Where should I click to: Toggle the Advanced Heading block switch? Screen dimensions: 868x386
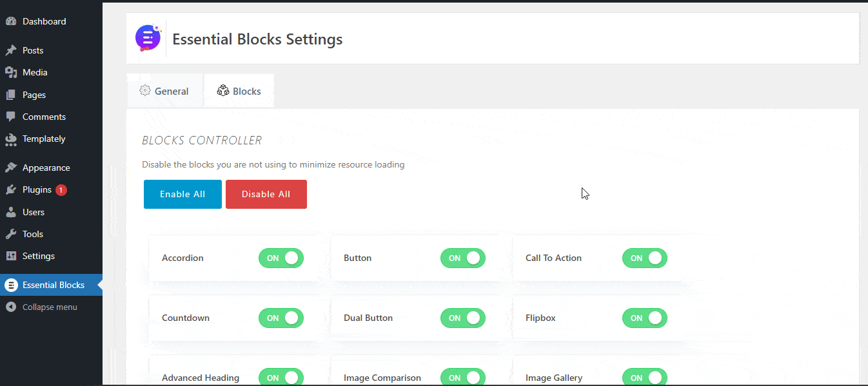point(281,378)
